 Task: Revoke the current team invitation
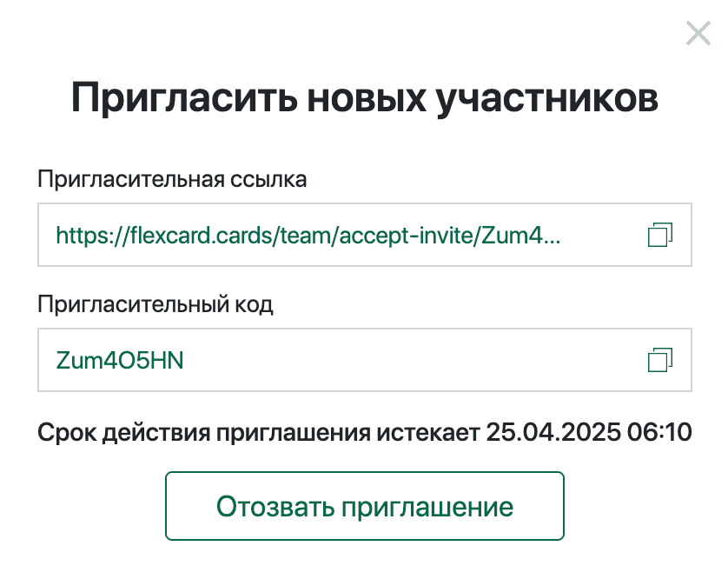365,506
